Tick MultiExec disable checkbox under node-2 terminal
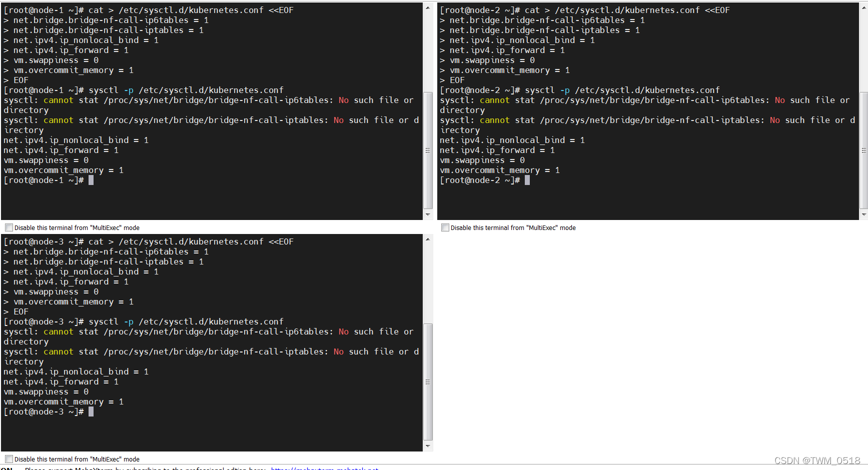 (445, 227)
